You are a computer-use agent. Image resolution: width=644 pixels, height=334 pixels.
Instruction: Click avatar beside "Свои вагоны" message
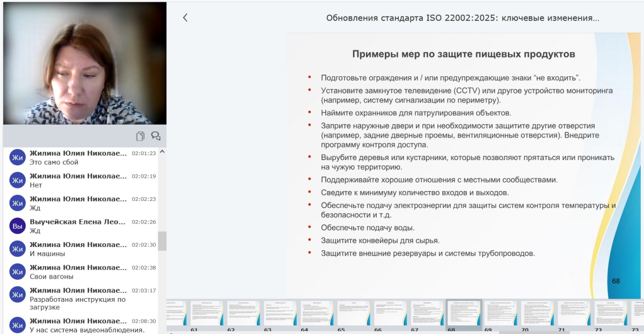(18, 272)
